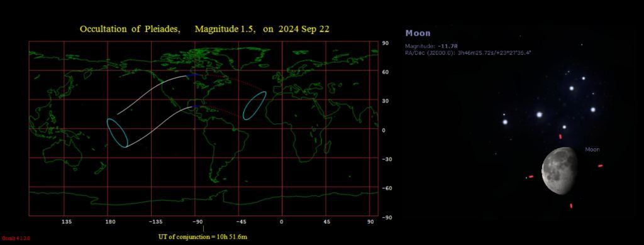Image resolution: width=644 pixels, height=245 pixels.
Task: Click the cyan ellipse near West Africa
Action: 255,106
